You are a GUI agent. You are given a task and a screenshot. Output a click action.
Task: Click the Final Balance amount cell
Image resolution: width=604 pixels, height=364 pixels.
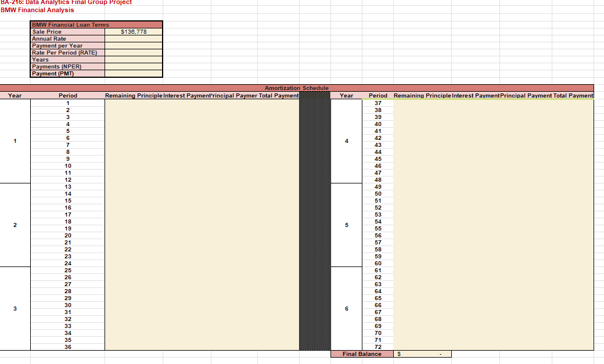422,353
